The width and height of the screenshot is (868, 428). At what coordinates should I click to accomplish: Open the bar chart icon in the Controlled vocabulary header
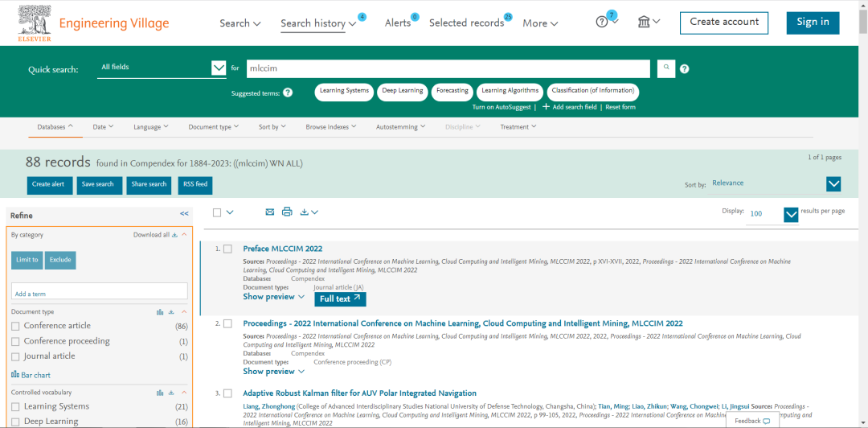[160, 393]
